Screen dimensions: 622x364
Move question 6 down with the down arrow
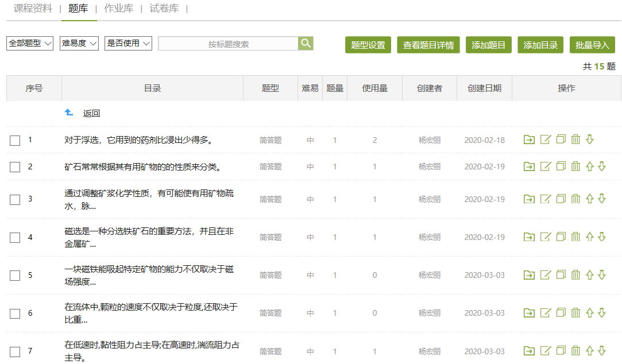pyautogui.click(x=602, y=313)
